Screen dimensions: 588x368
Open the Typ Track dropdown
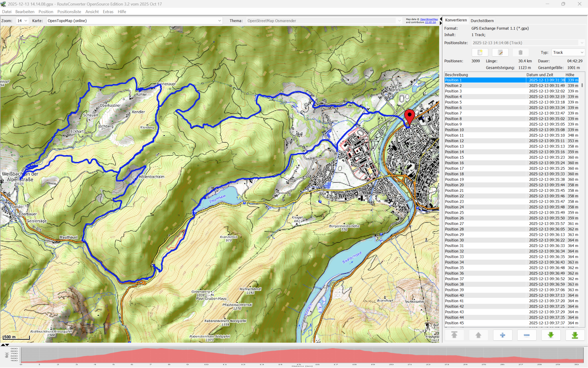click(x=568, y=52)
